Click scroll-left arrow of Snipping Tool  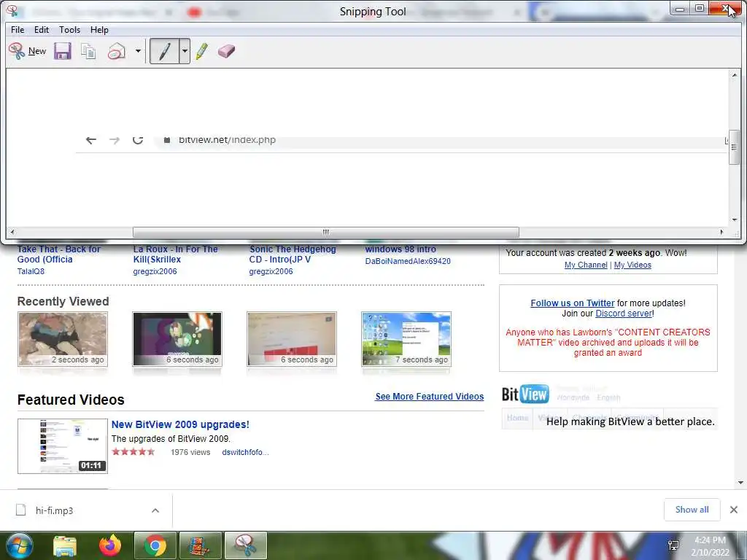pyautogui.click(x=12, y=233)
